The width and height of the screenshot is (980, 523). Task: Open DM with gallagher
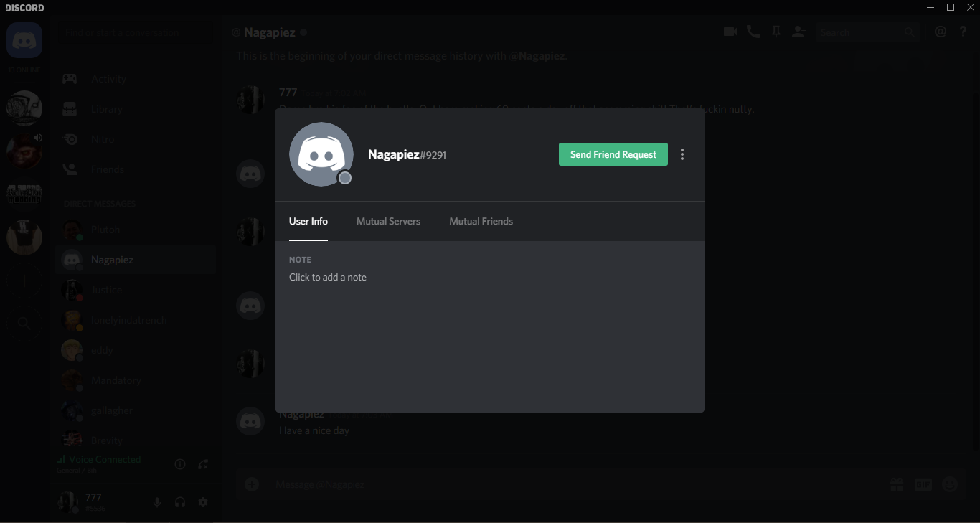(x=136, y=410)
